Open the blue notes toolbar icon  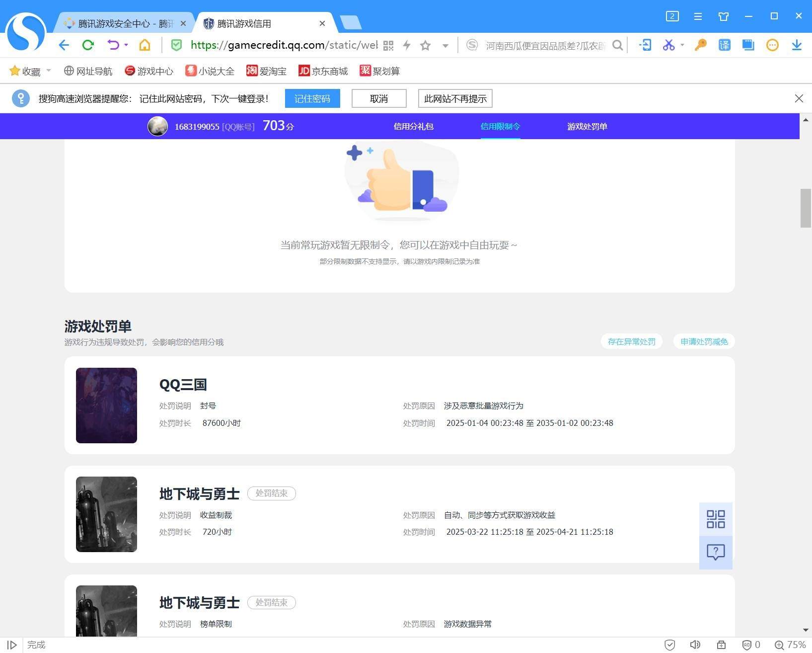(x=748, y=45)
